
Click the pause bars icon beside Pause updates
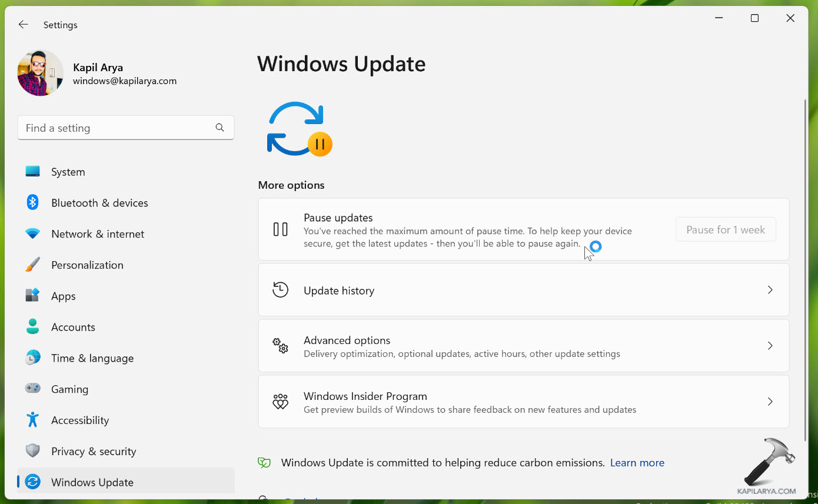pyautogui.click(x=281, y=229)
